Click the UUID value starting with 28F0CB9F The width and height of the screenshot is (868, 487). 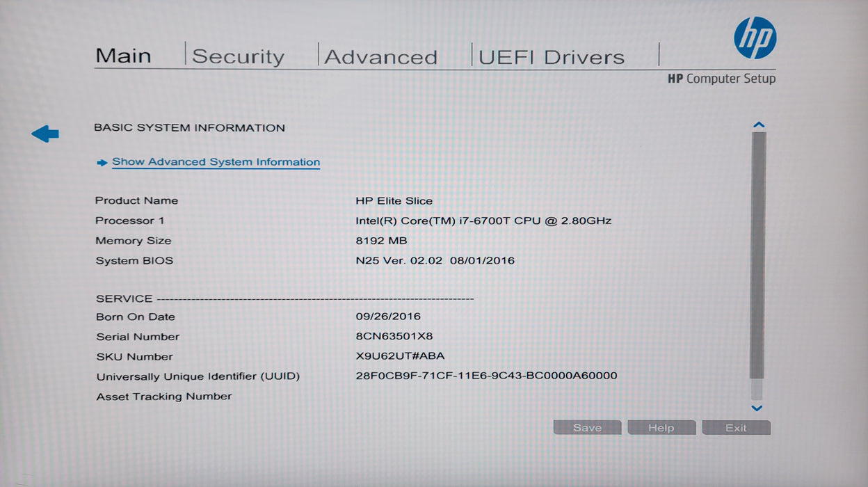tap(486, 376)
